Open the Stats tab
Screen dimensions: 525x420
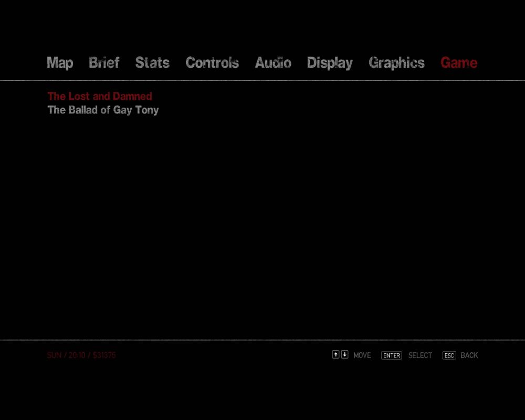click(152, 63)
